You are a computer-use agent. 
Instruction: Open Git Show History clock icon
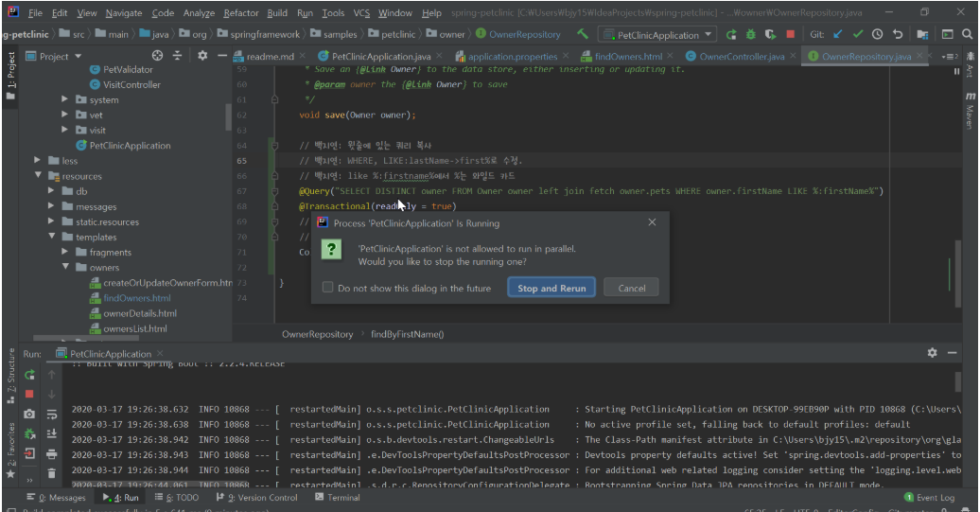point(878,34)
